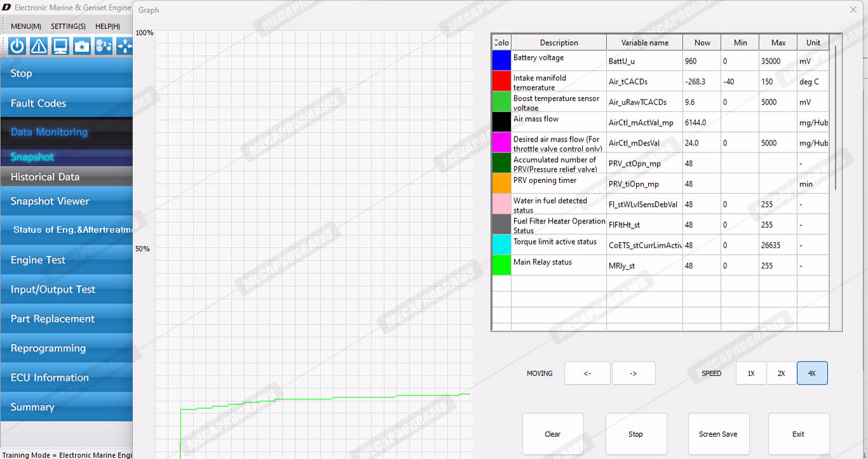Click the warning triangle fault icon
Image resolution: width=868 pixels, height=459 pixels.
click(39, 46)
